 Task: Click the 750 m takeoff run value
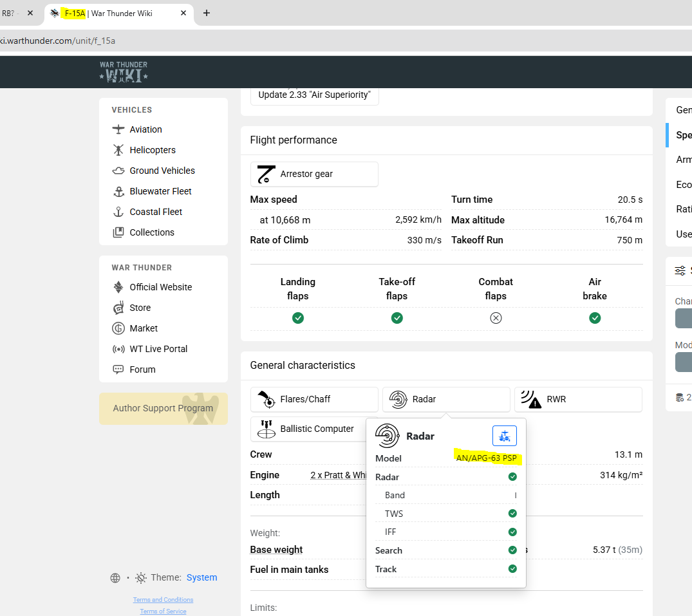click(x=630, y=240)
